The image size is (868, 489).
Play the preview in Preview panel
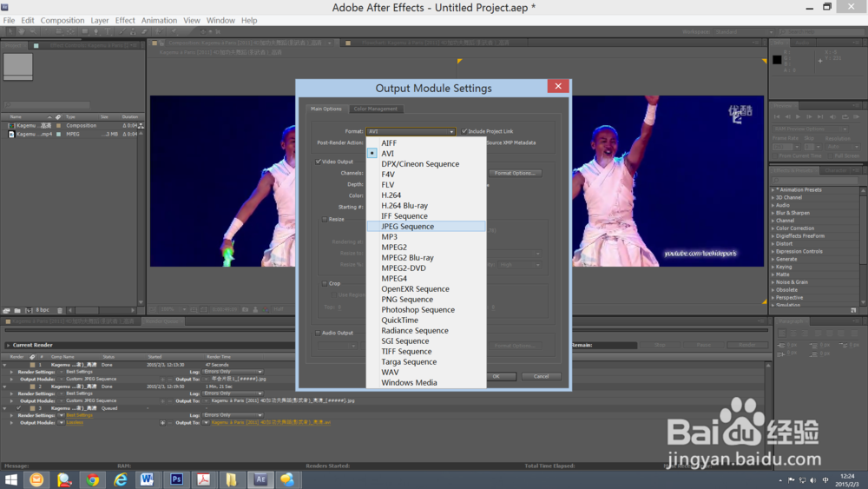[x=799, y=117]
